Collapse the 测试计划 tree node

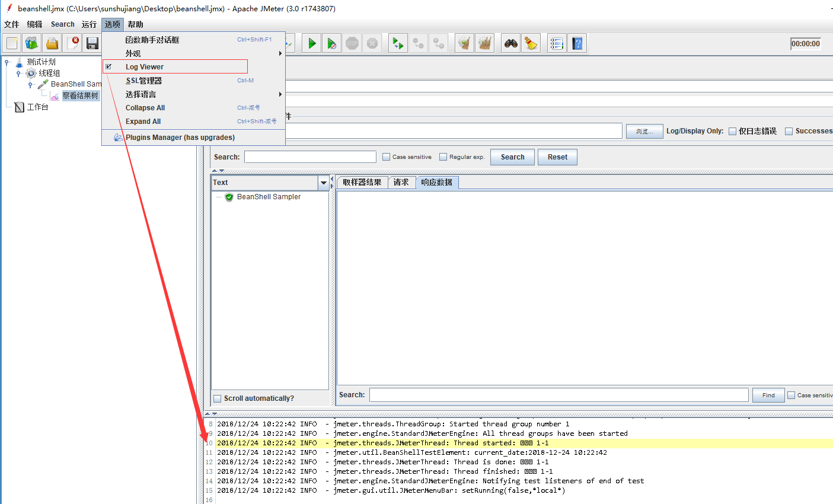(7, 62)
